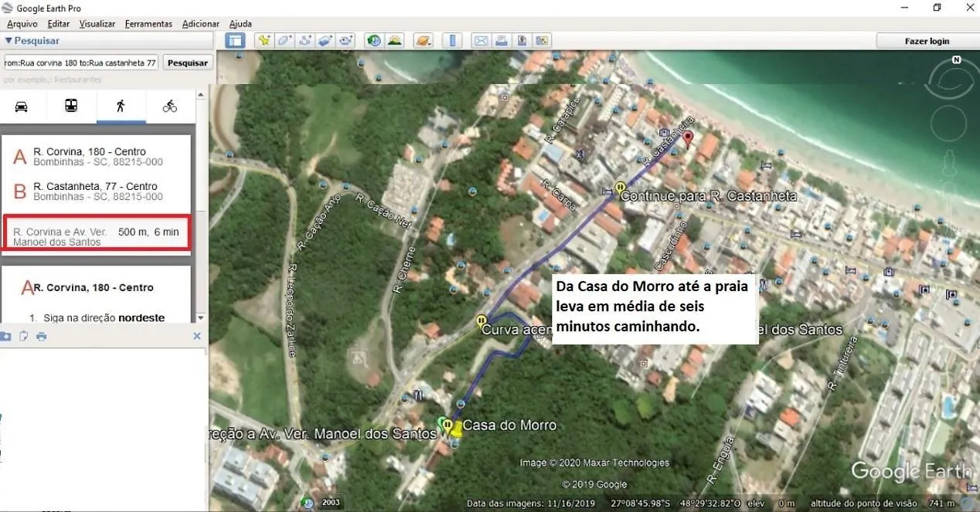Open the planet selector dropdown
Image resolution: width=980 pixels, height=512 pixels.
[424, 41]
